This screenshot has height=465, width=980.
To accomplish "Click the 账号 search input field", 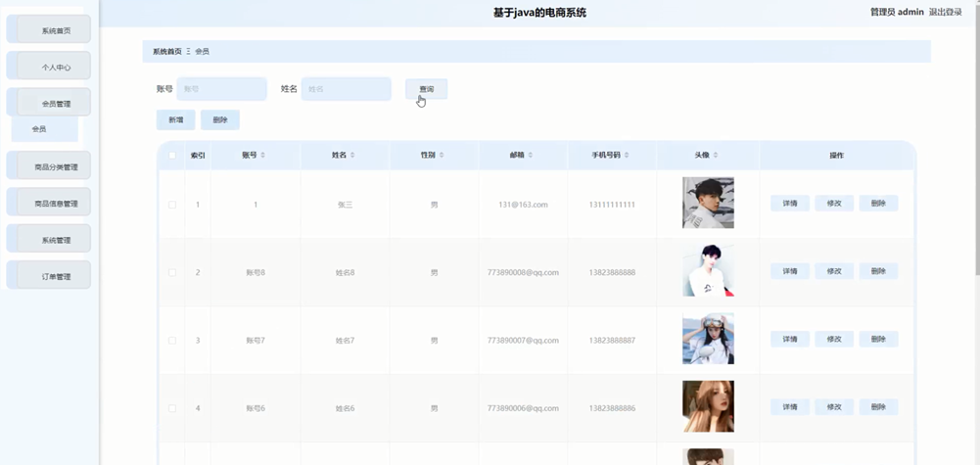I will (x=222, y=89).
